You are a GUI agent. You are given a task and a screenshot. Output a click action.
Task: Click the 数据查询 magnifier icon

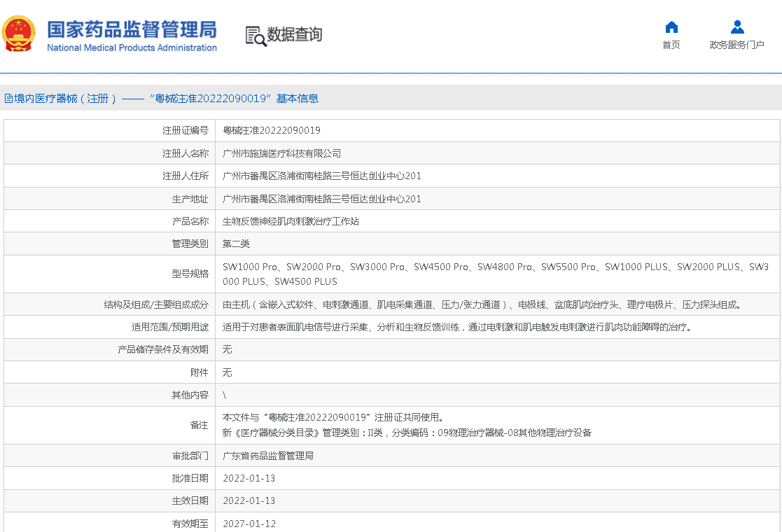[256, 36]
